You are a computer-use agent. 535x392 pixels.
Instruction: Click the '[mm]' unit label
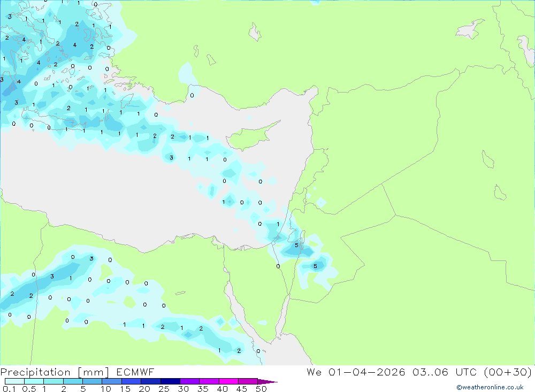point(93,372)
